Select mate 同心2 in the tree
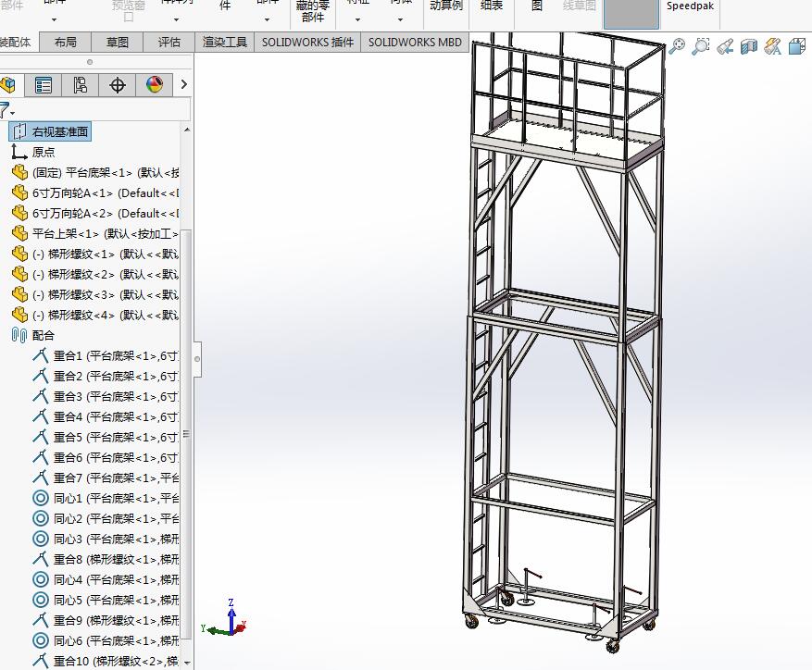812x670 pixels. [106, 518]
